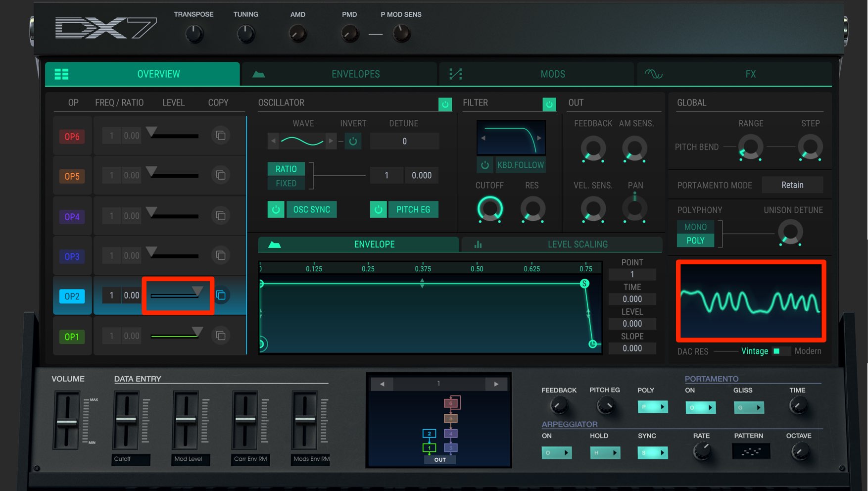
Task: Select the OP1 operator button
Action: pos(72,337)
